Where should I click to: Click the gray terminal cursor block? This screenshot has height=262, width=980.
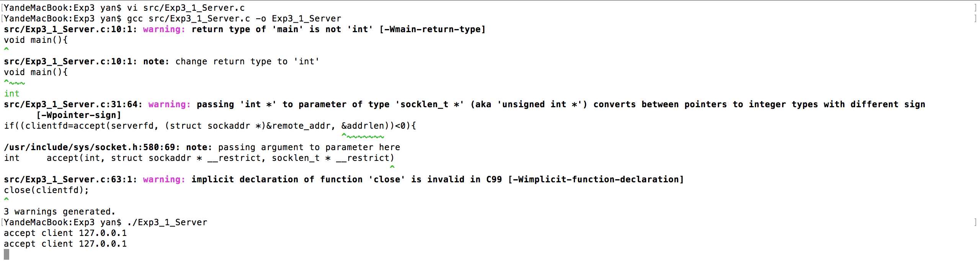coord(6,254)
